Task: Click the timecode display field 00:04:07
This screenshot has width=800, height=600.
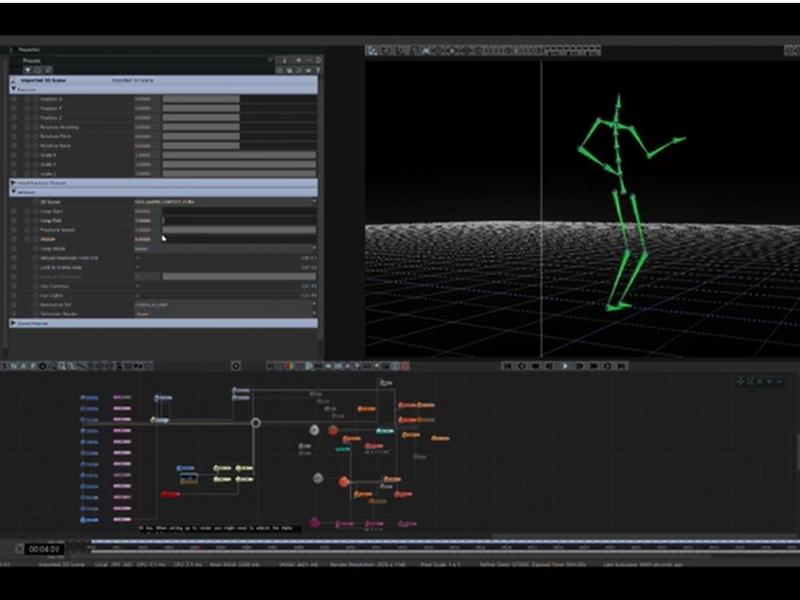Action: coord(44,549)
